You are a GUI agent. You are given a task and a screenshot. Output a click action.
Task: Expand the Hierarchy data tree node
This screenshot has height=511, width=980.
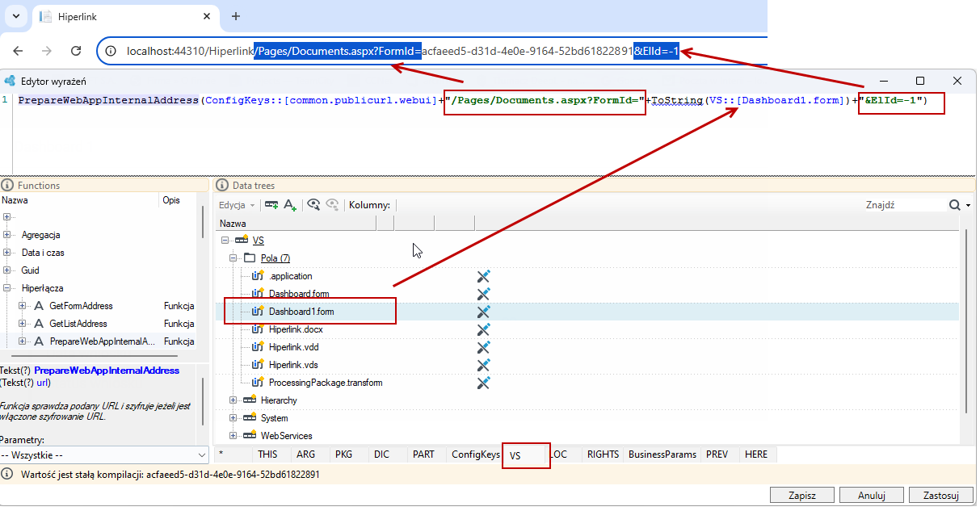pos(233,400)
